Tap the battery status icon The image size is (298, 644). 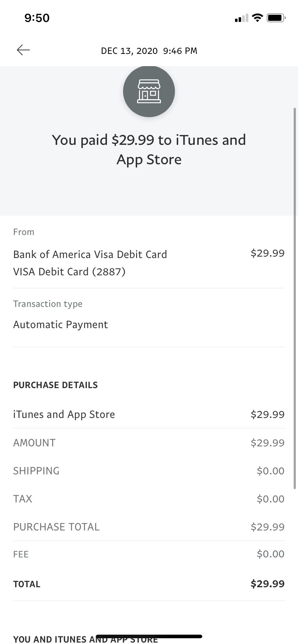point(276,18)
